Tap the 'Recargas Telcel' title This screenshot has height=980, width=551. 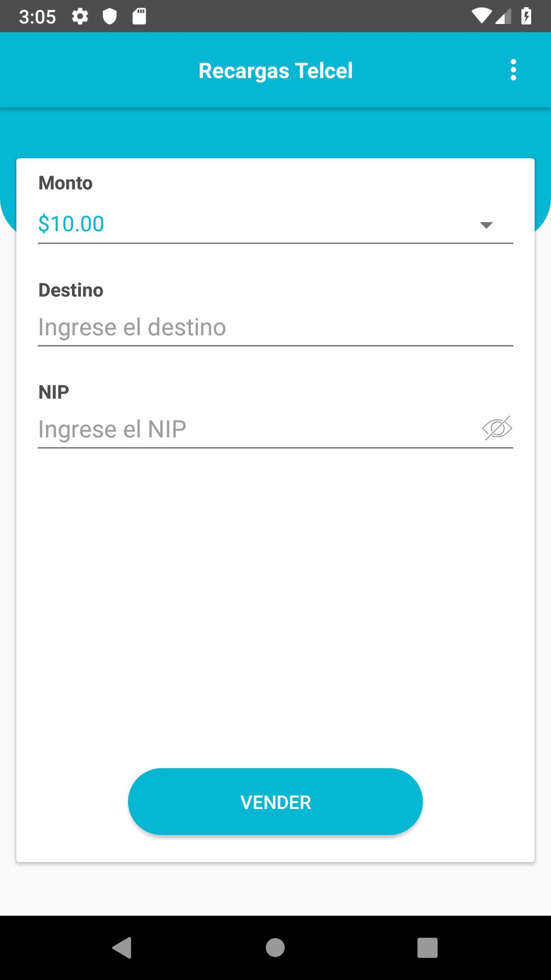275,71
